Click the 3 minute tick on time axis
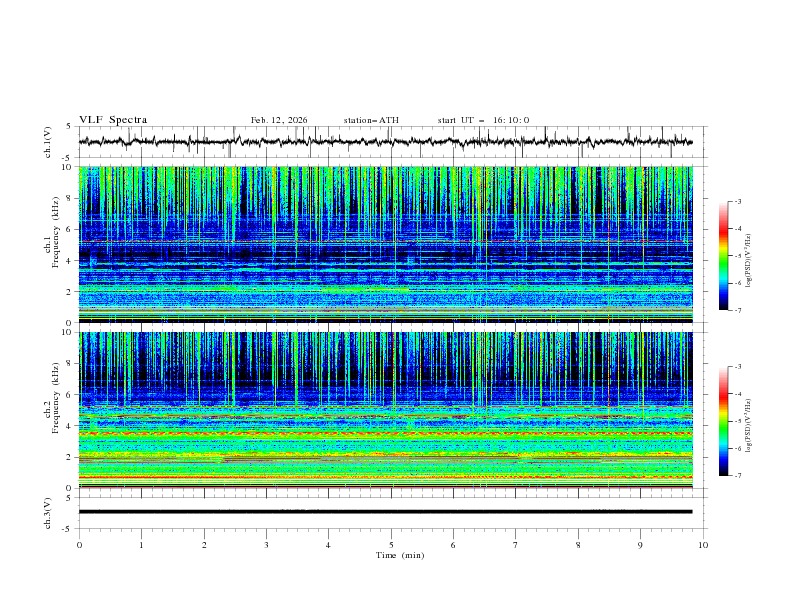This screenshot has height=612, width=792. point(267,545)
